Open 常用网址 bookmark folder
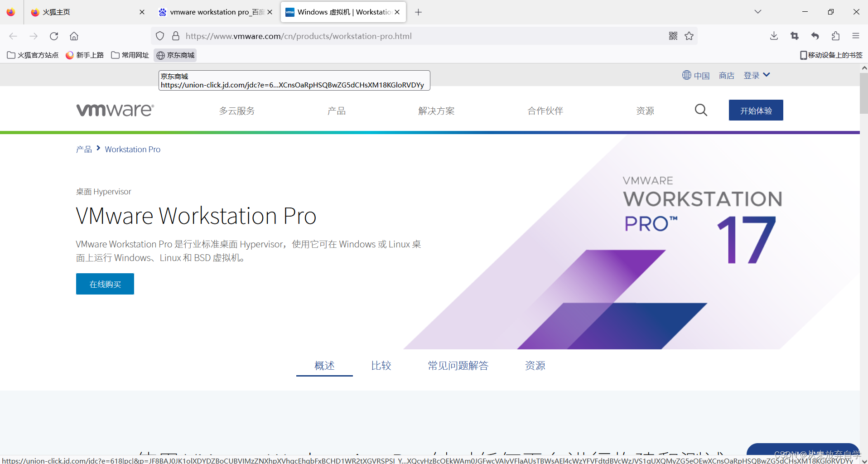The height and width of the screenshot is (464, 868). point(130,55)
